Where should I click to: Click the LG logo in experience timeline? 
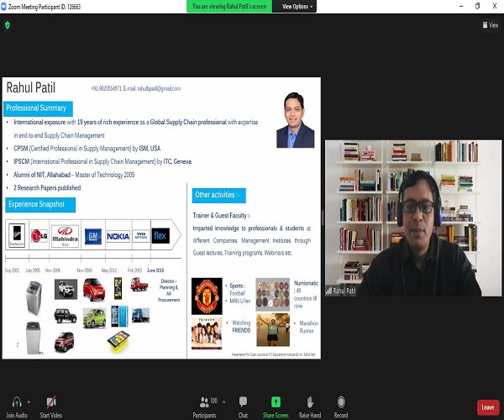pyautogui.click(x=39, y=235)
